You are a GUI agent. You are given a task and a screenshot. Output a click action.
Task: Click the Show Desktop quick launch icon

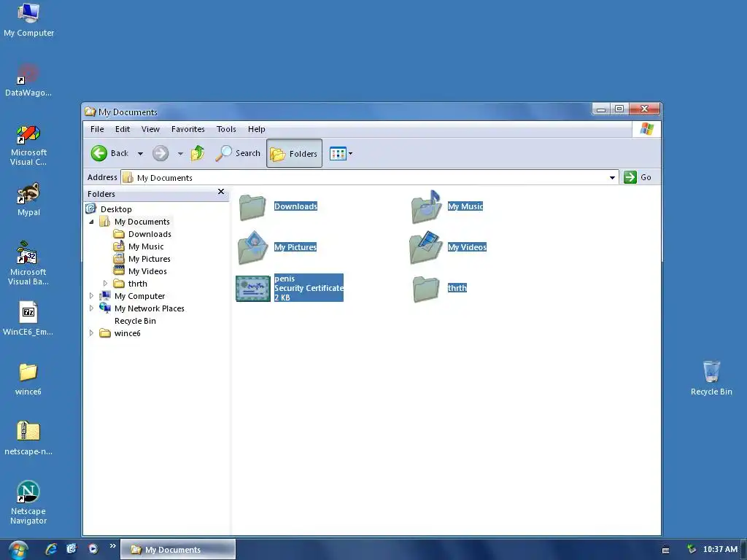coord(71,549)
